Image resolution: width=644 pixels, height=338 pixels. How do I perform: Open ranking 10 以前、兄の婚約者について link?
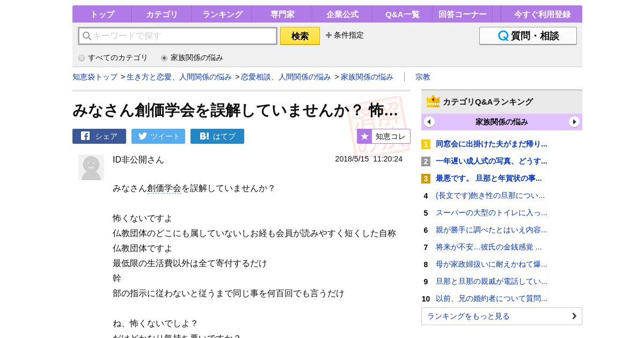tap(492, 298)
